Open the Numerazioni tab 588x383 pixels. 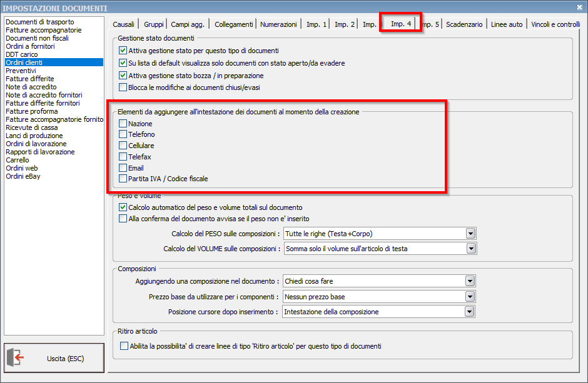pos(278,24)
